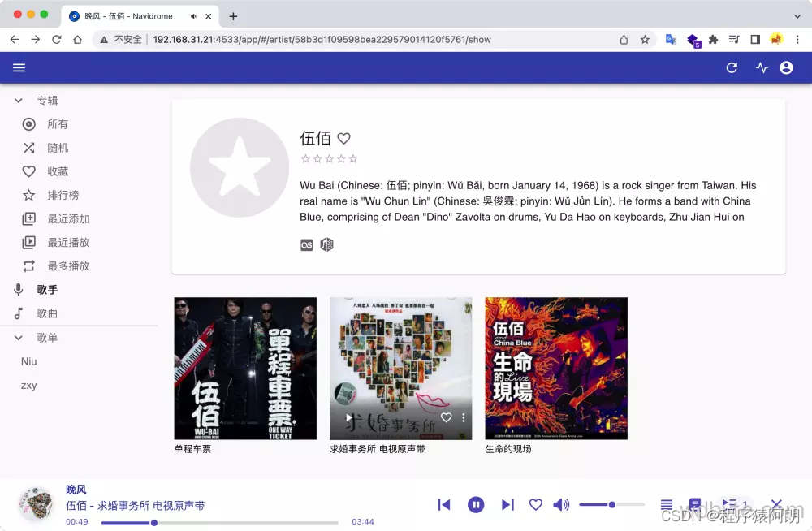
Task: Click the 伍佰 - 求婚事务所 player subtitle
Action: click(x=135, y=506)
